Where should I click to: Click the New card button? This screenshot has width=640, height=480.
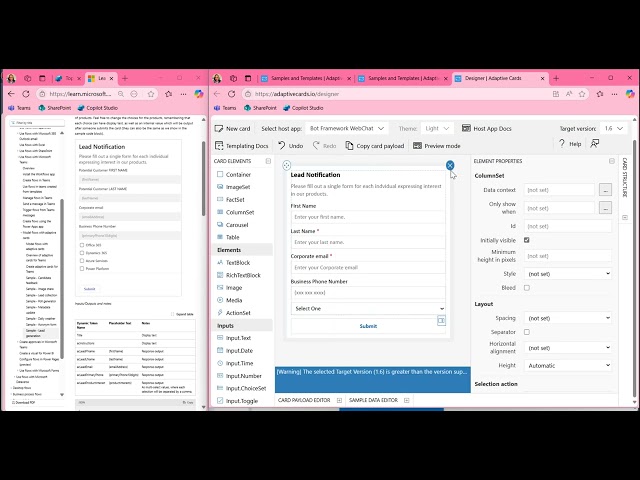232,129
